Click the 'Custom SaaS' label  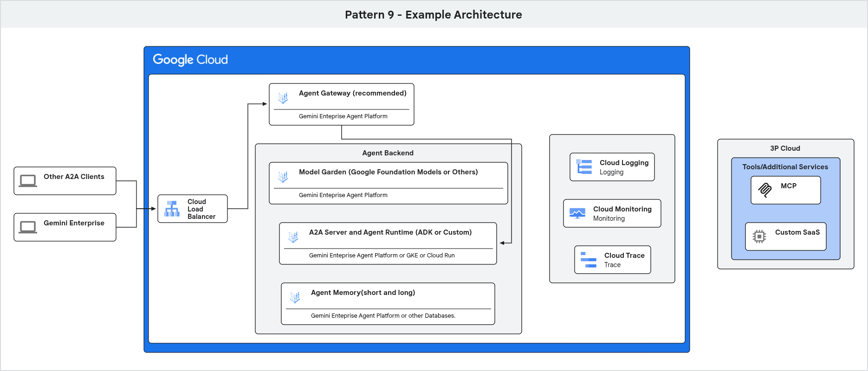[x=797, y=232]
